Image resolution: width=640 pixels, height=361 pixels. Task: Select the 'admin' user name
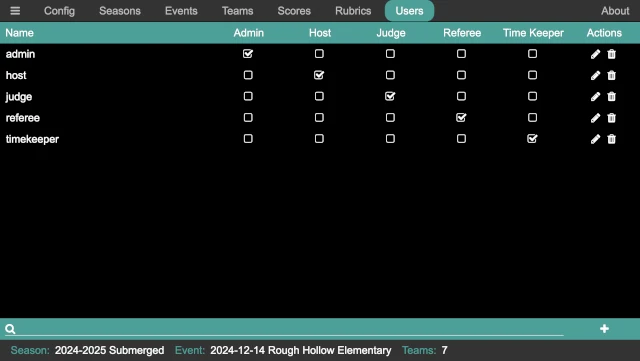pyautogui.click(x=20, y=54)
